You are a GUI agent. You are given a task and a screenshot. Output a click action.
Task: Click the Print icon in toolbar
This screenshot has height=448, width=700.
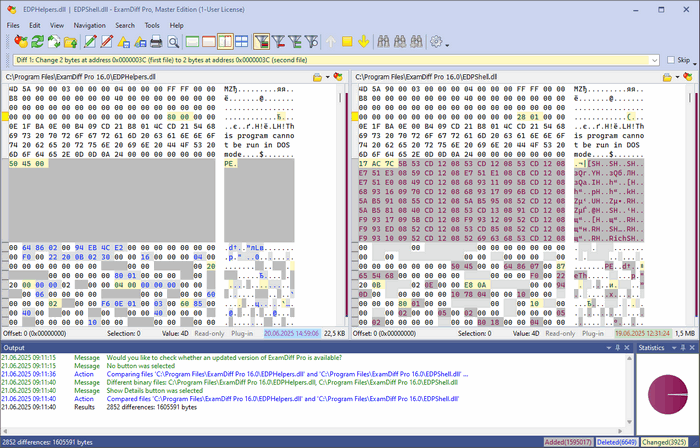coord(156,42)
